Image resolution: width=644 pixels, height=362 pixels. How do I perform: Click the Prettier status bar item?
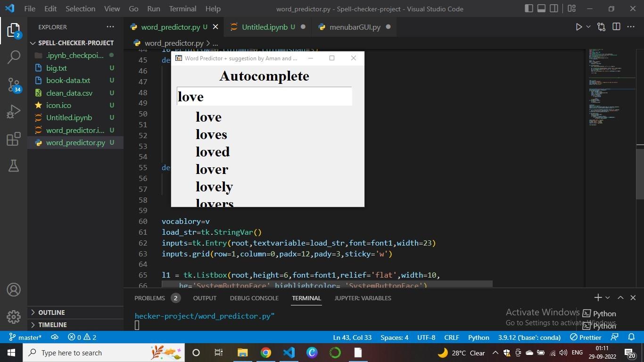coord(586,337)
